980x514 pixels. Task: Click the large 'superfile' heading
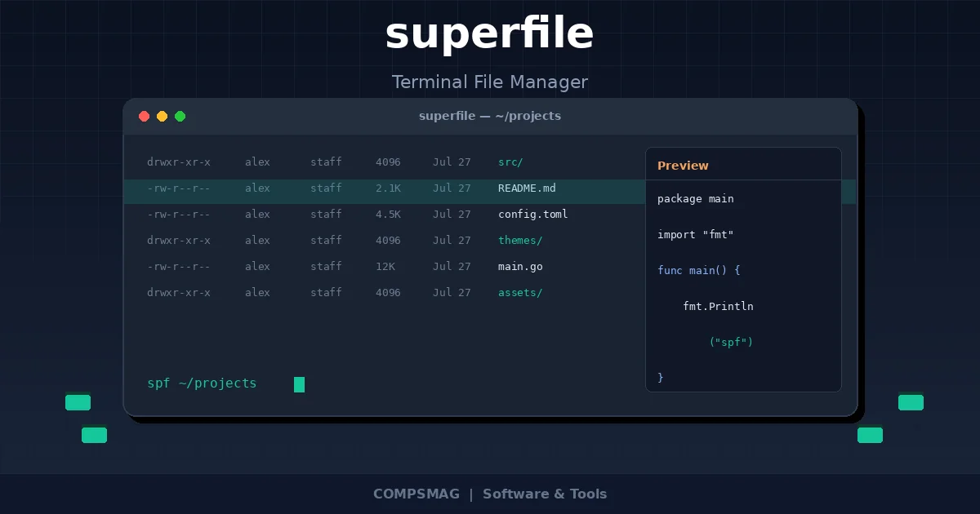[x=490, y=35]
